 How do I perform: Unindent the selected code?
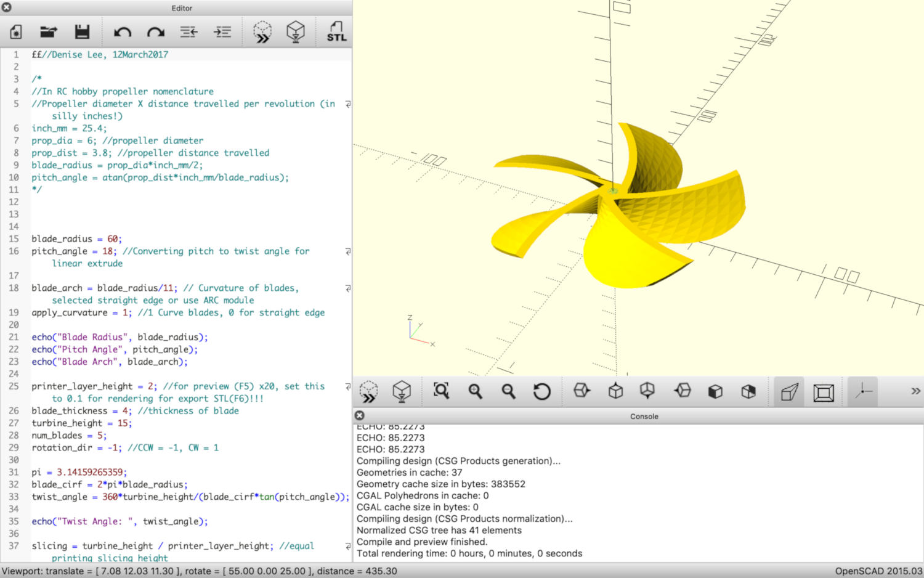(x=189, y=32)
